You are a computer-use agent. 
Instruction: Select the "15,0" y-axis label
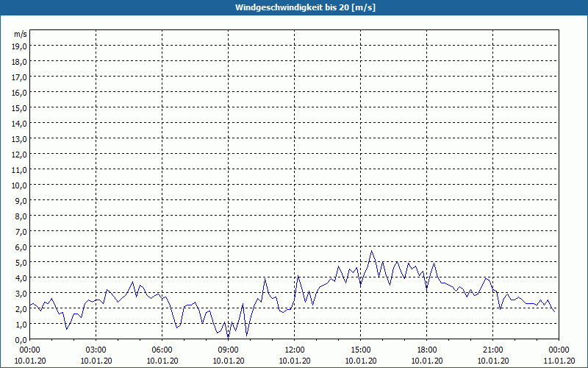coord(20,107)
